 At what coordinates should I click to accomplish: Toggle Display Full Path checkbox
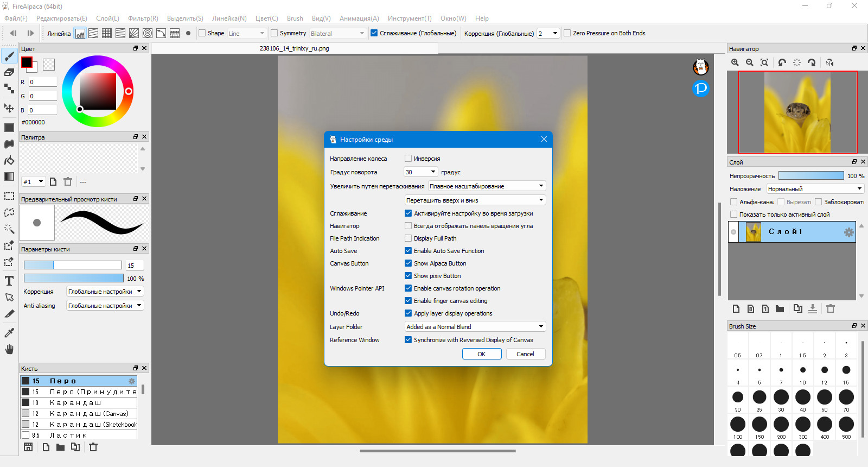(408, 238)
